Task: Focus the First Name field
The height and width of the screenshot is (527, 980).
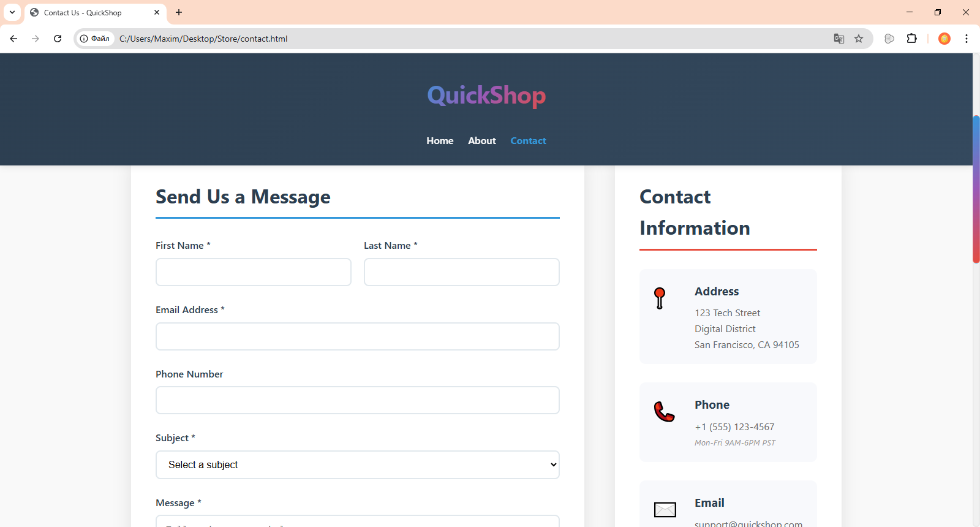Action: pos(254,272)
